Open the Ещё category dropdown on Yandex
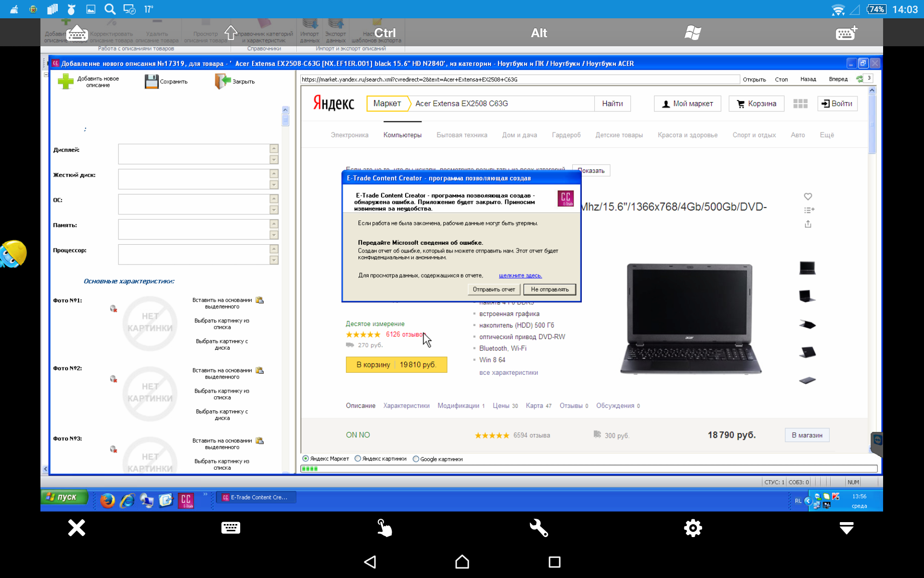 point(827,135)
